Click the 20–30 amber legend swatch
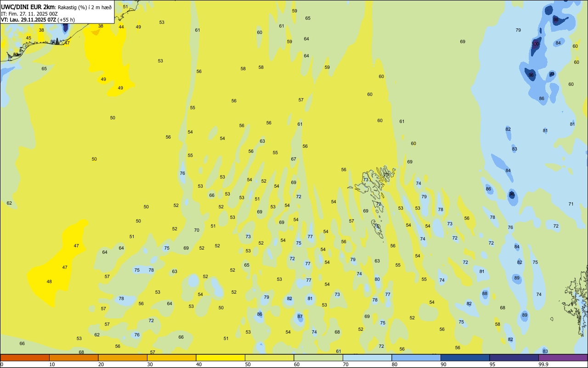 123,357
